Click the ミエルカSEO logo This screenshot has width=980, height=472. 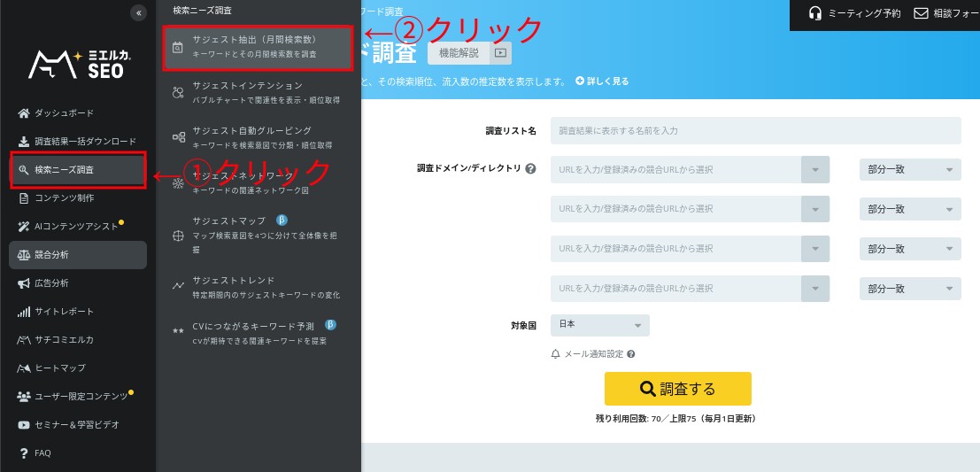pos(80,64)
